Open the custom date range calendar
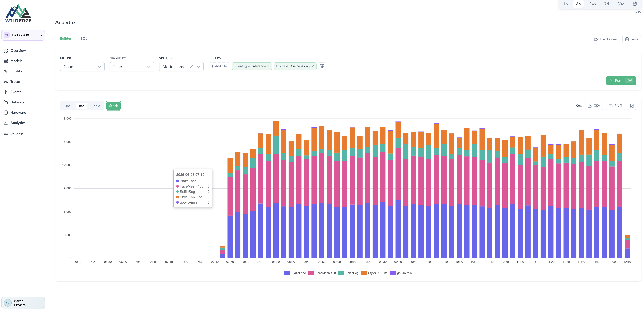644x311 pixels. [634, 4]
